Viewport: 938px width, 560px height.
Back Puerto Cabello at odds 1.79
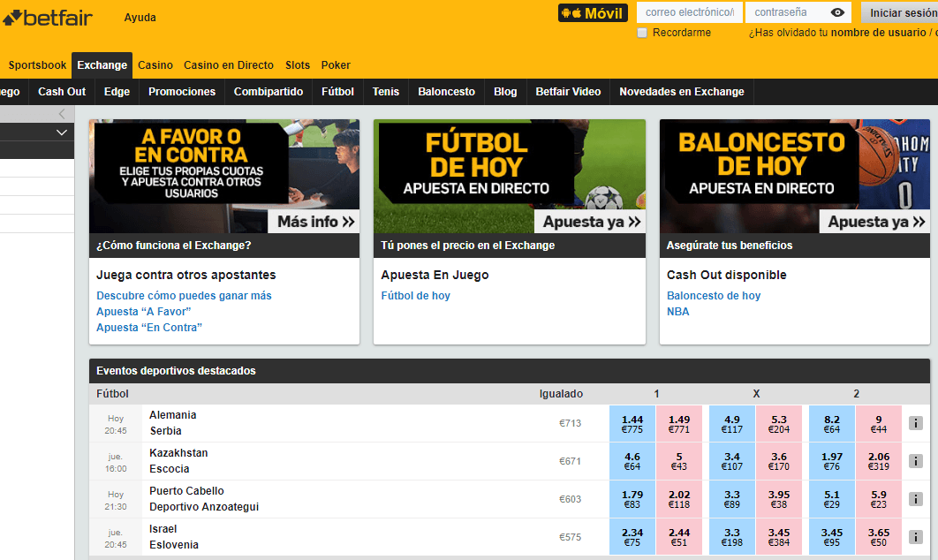(x=632, y=499)
